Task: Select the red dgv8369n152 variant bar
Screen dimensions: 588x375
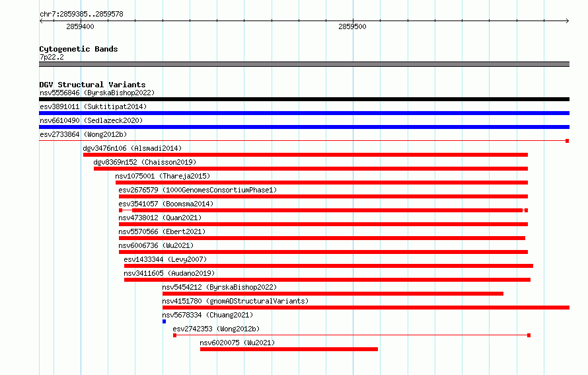Action: tap(311, 169)
